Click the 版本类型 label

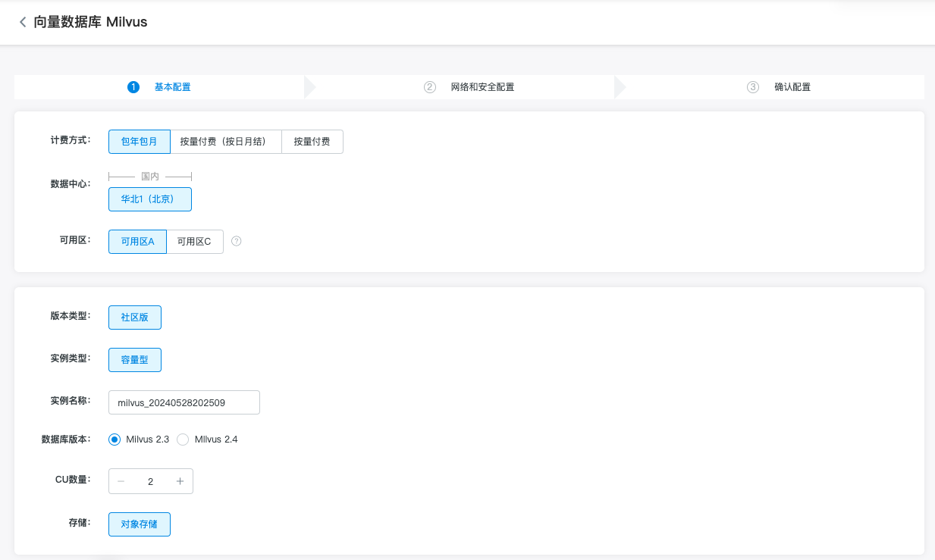[71, 316]
